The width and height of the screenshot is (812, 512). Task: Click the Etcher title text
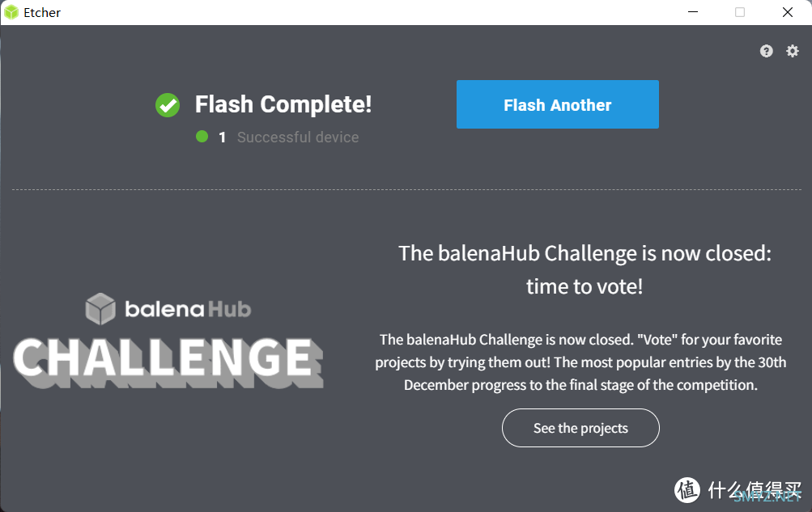pyautogui.click(x=42, y=12)
